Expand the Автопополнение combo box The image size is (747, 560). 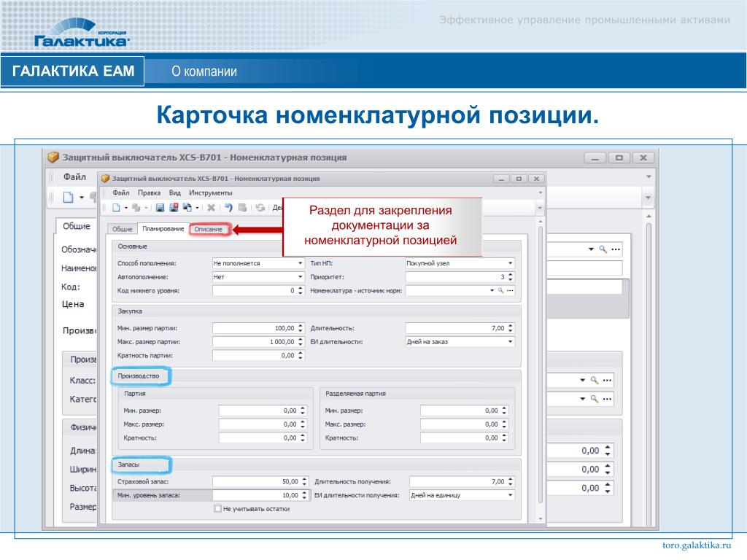pos(300,277)
